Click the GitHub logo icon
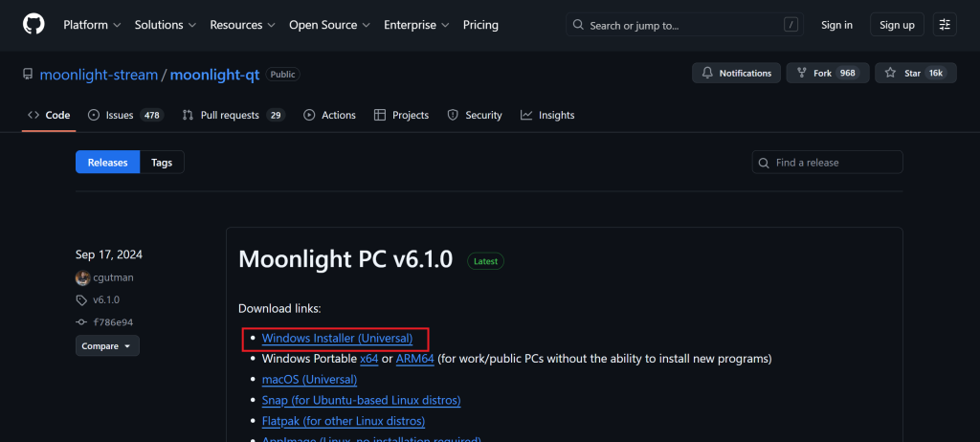The width and height of the screenshot is (980, 442). click(33, 25)
